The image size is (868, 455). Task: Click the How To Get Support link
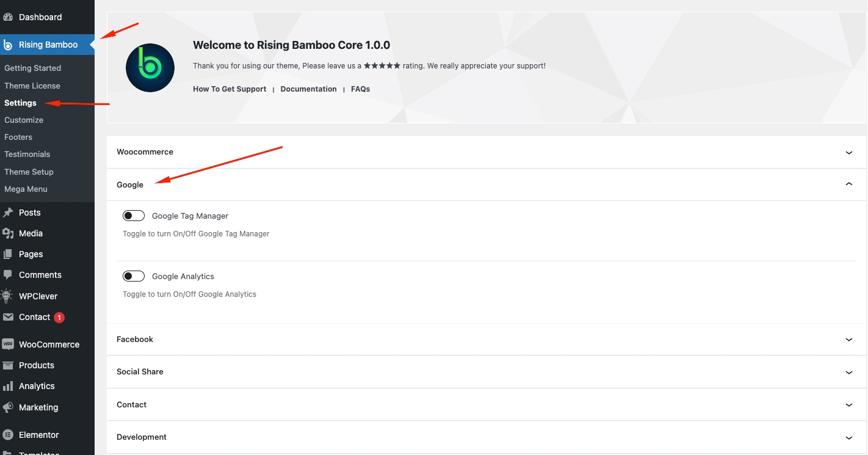coord(230,89)
